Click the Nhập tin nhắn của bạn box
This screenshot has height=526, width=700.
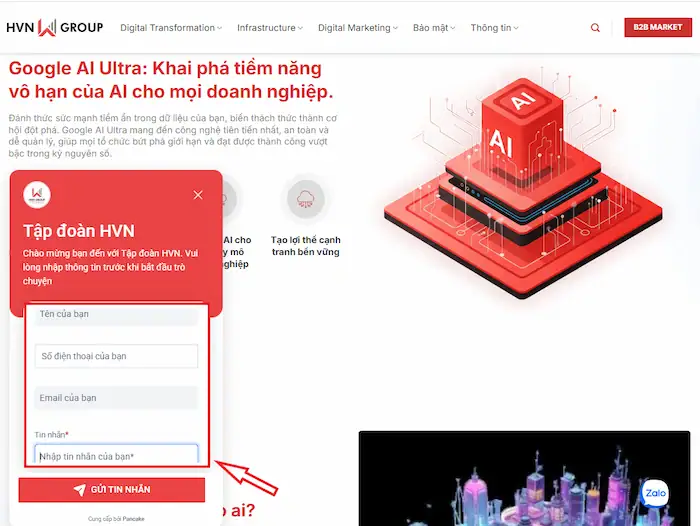116,455
